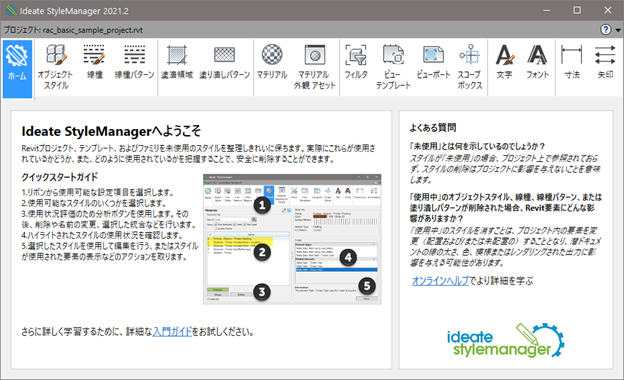Click the よくある質問 heading
The image size is (624, 380).
tap(433, 128)
